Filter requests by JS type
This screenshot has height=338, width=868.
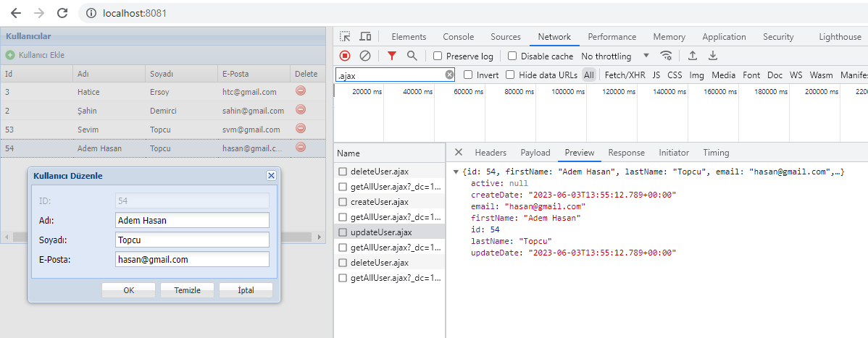click(656, 75)
